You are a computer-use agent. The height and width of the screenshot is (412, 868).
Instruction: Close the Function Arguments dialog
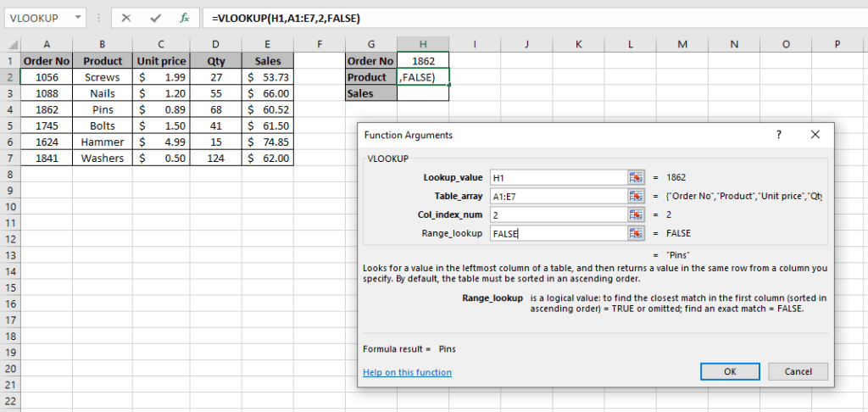[x=815, y=135]
